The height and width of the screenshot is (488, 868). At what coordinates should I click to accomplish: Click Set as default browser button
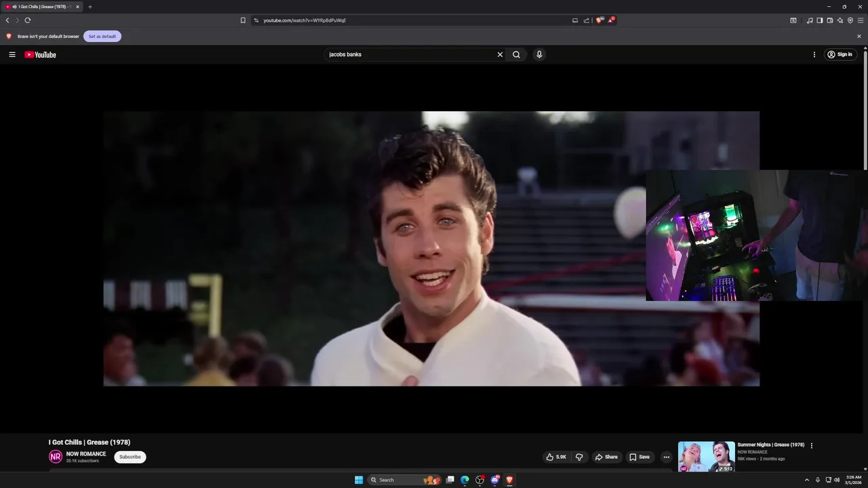102,36
